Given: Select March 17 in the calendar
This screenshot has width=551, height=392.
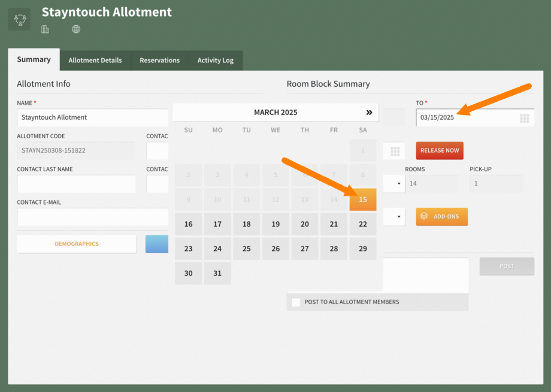Looking at the screenshot, I should [217, 224].
